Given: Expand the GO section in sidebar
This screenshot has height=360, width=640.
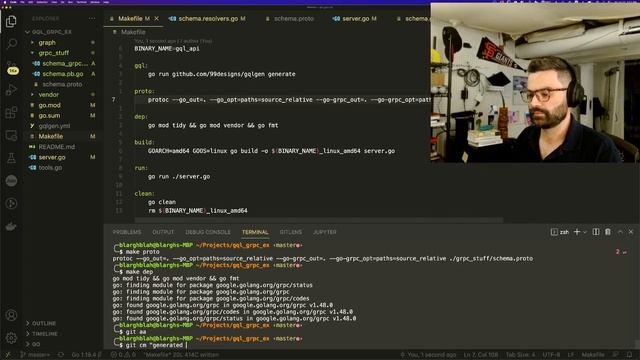Looking at the screenshot, I should click(36, 344).
